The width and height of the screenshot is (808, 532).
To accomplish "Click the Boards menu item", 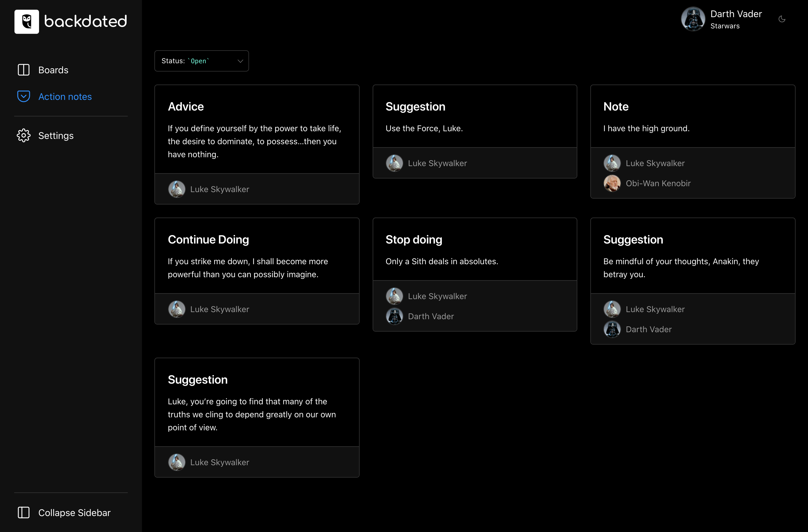I will [x=54, y=69].
